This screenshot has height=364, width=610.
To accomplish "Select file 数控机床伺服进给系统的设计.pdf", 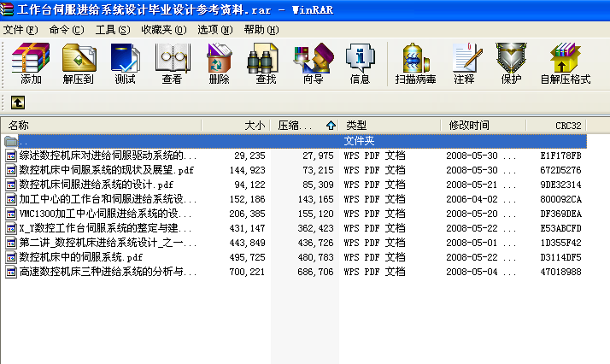I will [96, 185].
